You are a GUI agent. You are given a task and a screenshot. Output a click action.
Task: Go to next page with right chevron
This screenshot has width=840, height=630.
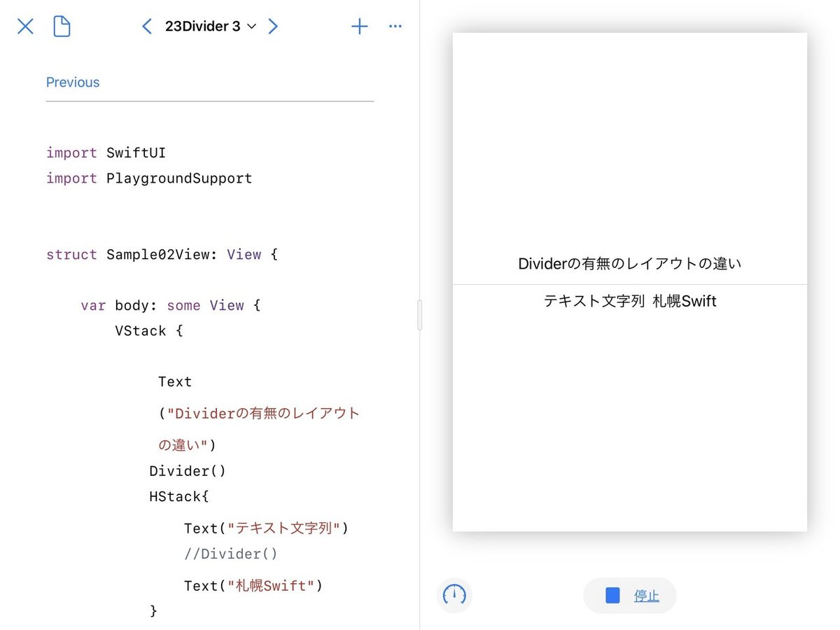coord(273,27)
